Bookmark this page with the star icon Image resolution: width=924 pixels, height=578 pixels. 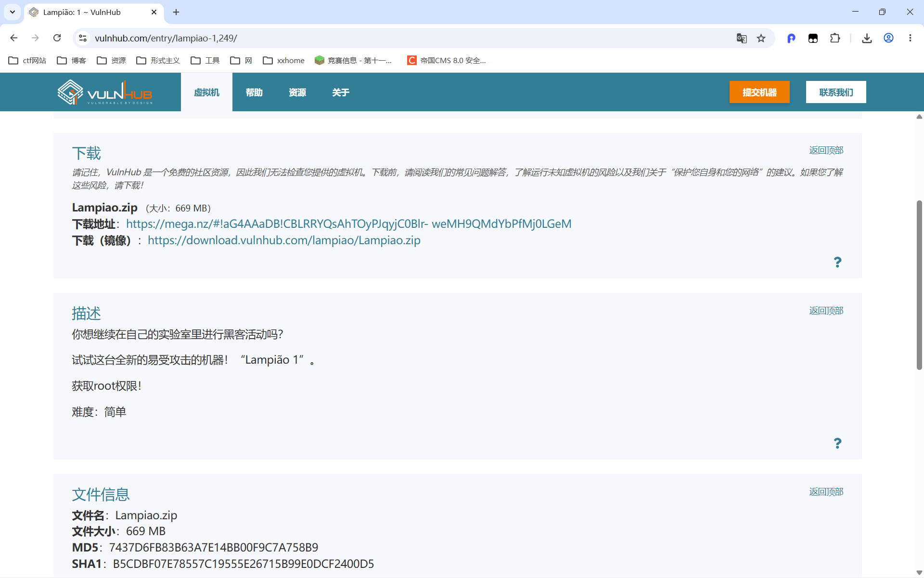point(761,38)
